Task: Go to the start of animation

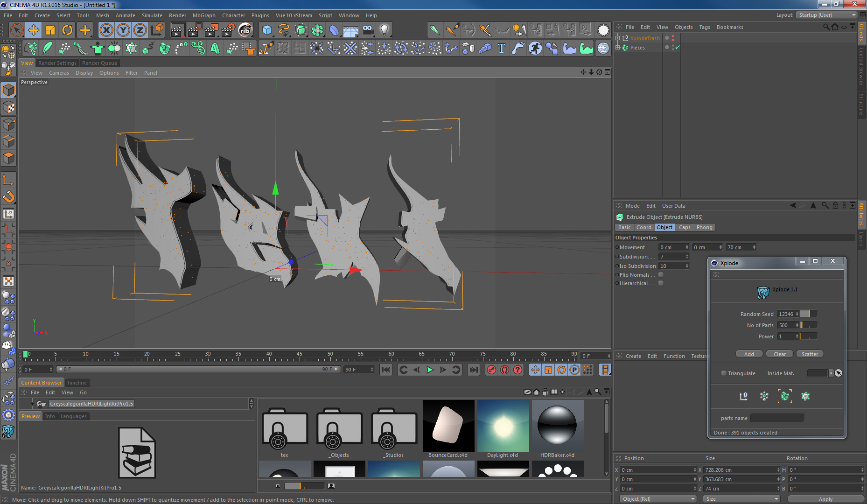Action: point(386,370)
